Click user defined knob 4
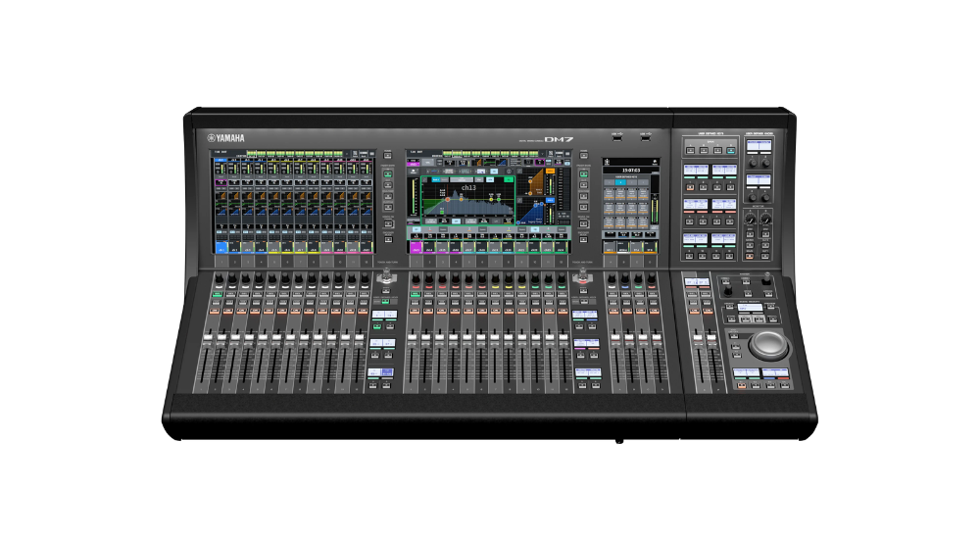This screenshot has width=980, height=539. pyautogui.click(x=765, y=198)
